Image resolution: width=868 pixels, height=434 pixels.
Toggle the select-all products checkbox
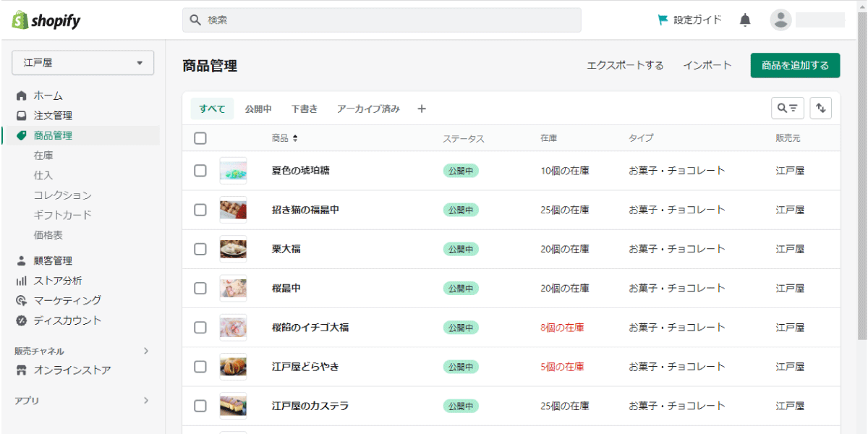point(200,138)
